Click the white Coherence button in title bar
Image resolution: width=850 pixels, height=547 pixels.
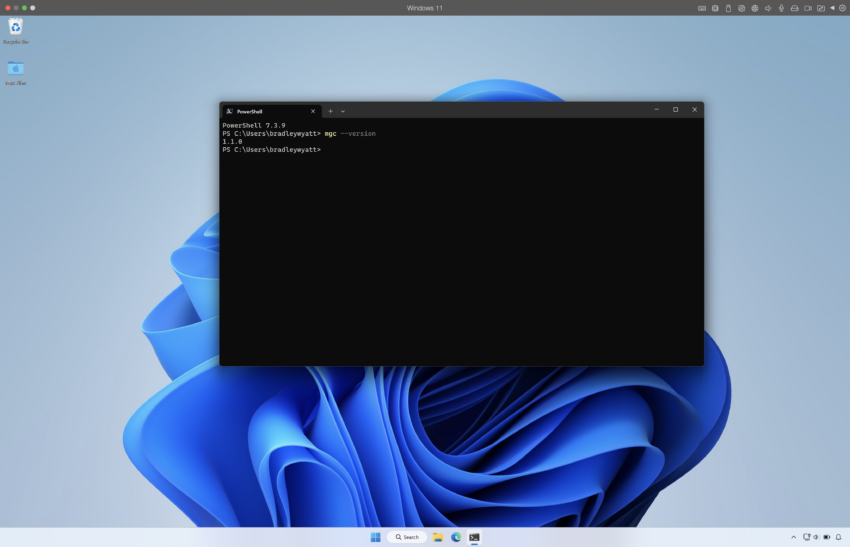pyautogui.click(x=33, y=8)
